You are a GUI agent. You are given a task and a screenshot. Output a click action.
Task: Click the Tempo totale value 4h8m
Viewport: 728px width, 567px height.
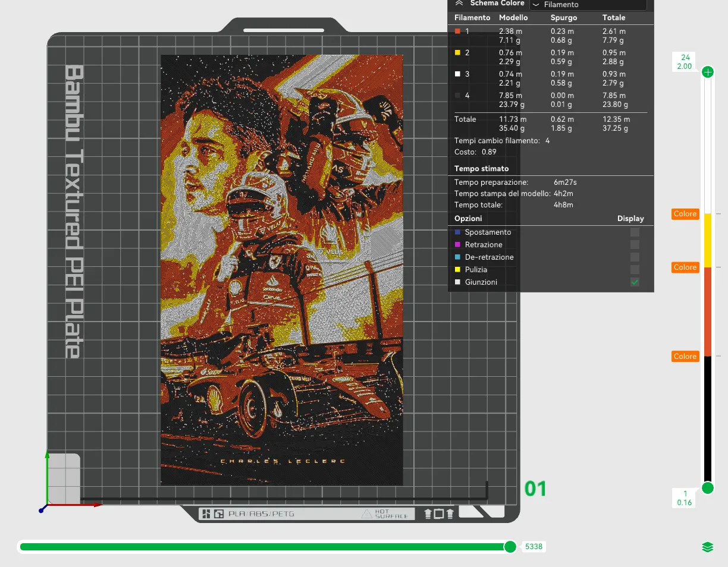(563, 205)
